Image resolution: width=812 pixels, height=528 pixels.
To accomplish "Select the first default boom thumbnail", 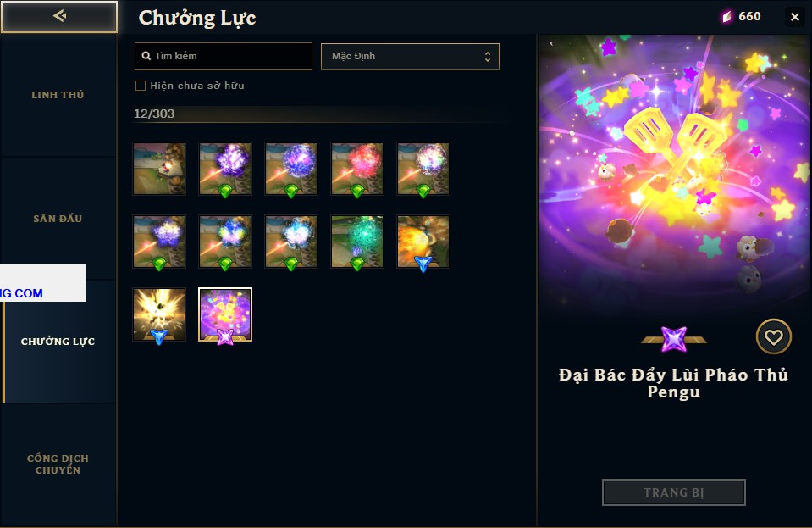I will (x=159, y=169).
